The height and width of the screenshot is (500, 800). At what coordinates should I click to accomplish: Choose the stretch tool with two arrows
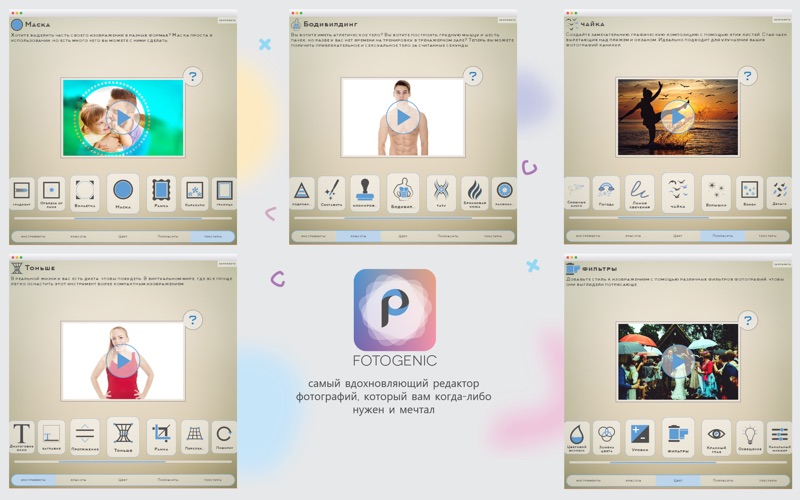[x=85, y=437]
